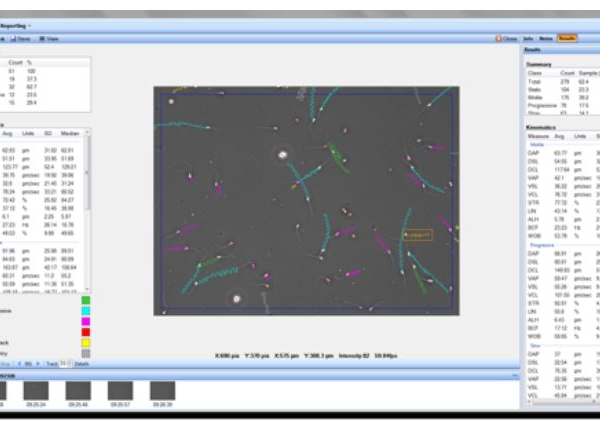Open the Details tab at bottom left
The image size is (600, 429).
[x=81, y=363]
